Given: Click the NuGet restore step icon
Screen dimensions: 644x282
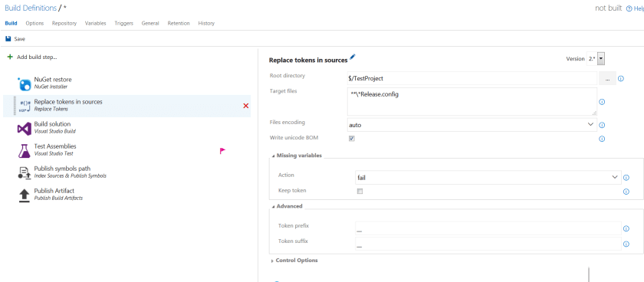Looking at the screenshot, I should [x=25, y=84].
